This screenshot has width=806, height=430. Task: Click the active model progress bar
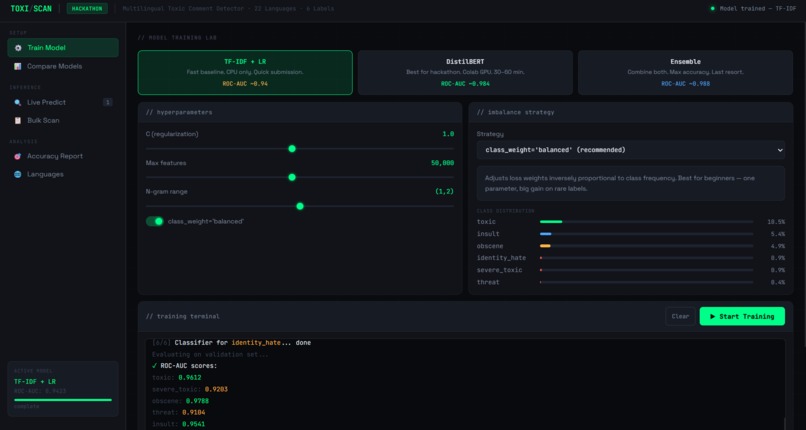point(63,400)
